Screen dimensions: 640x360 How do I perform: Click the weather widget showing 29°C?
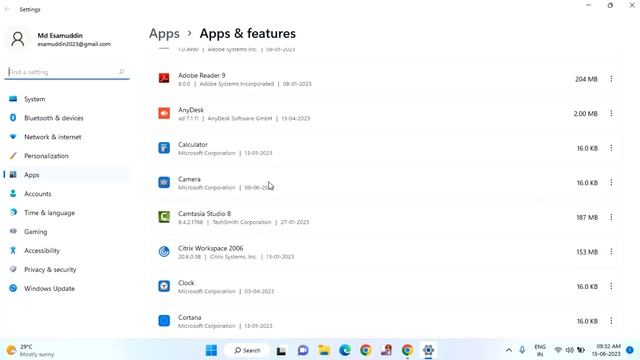pyautogui.click(x=31, y=350)
